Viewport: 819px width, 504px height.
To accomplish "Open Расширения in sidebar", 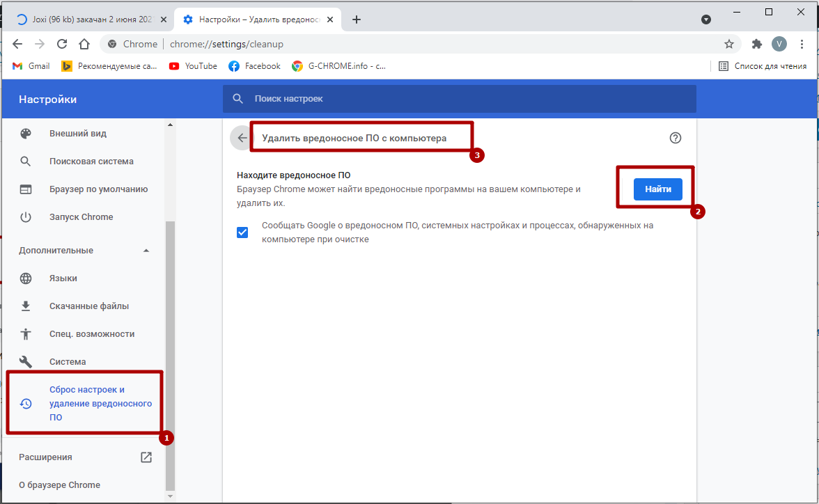I will tap(45, 457).
